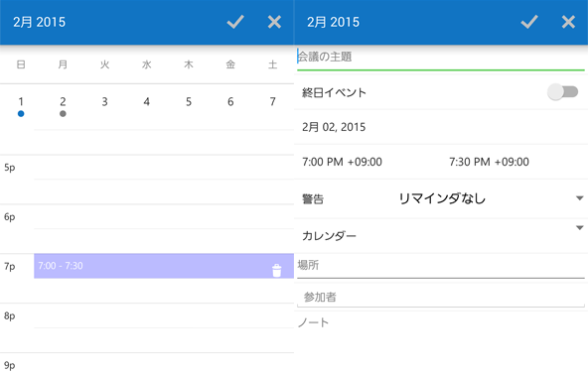Click the 木 weekday header

click(x=189, y=64)
